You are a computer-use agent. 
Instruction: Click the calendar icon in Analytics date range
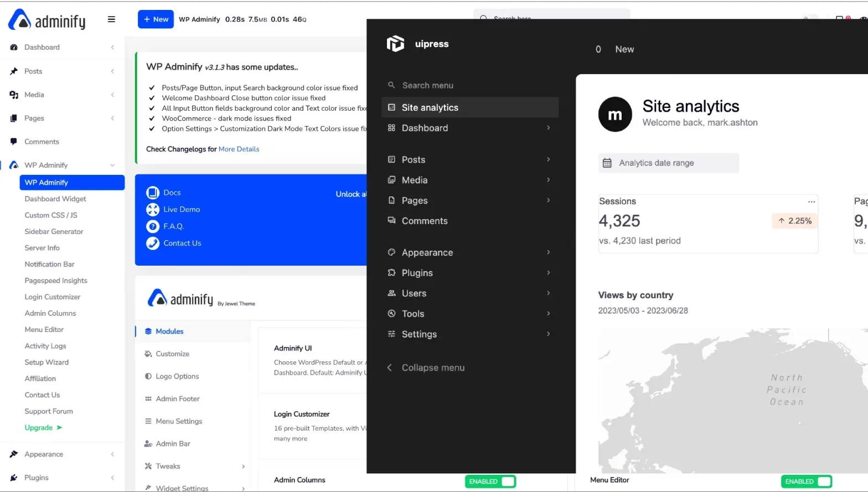pyautogui.click(x=607, y=163)
